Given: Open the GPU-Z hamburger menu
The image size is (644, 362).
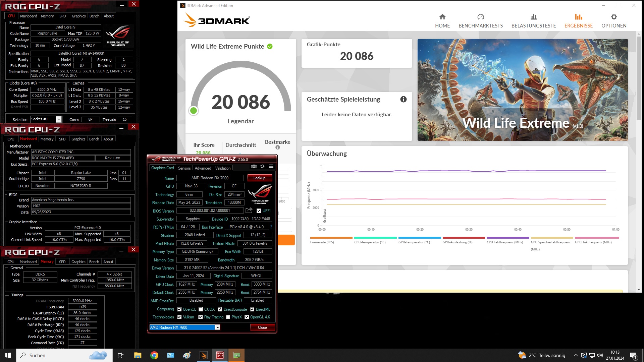Looking at the screenshot, I should [x=271, y=167].
